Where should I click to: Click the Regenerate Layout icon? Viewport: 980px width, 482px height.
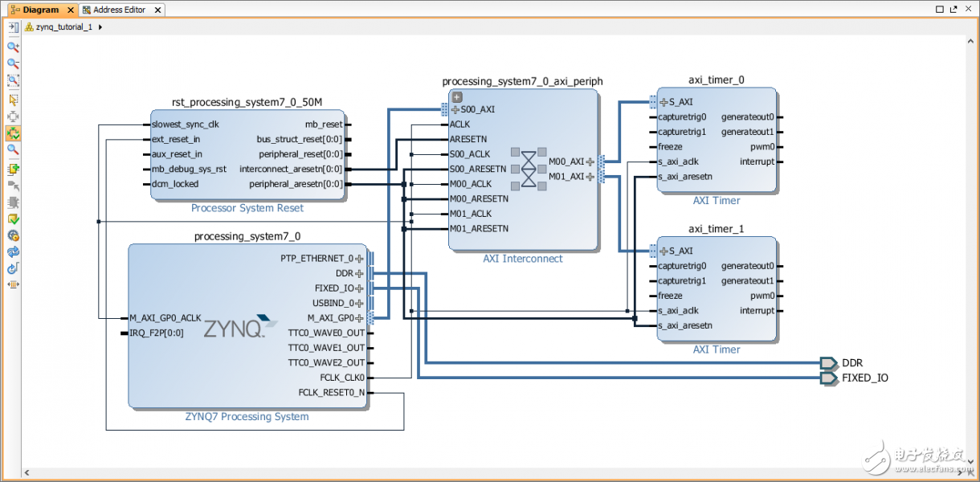point(13,251)
